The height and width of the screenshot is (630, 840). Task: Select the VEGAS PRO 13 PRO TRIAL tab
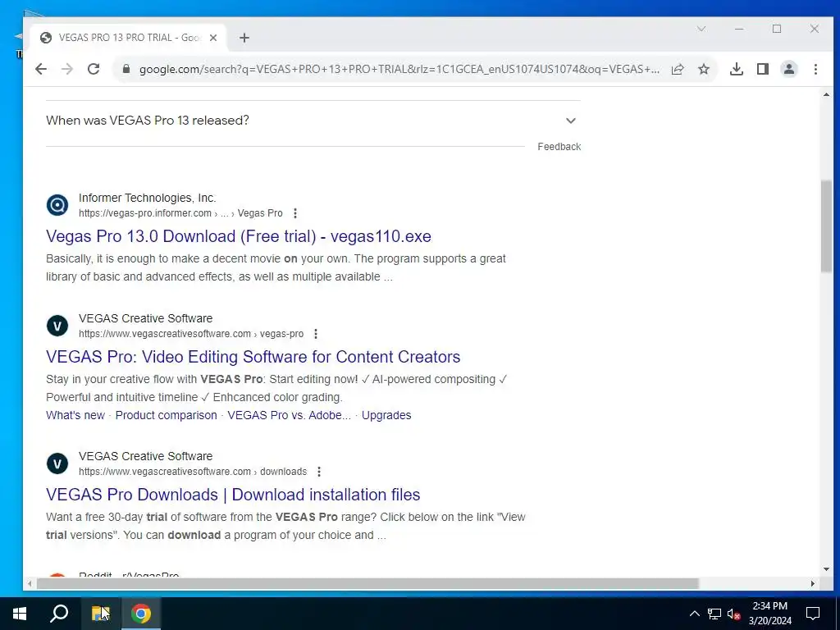pyautogui.click(x=129, y=38)
